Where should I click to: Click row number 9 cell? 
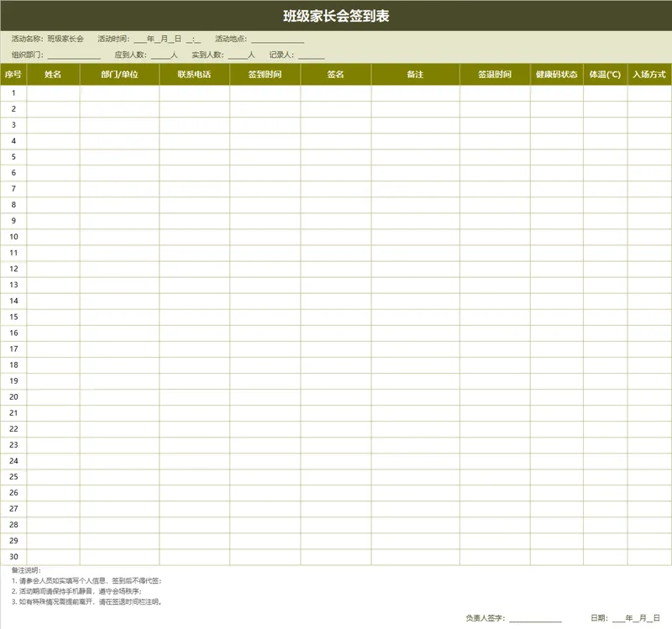(13, 221)
